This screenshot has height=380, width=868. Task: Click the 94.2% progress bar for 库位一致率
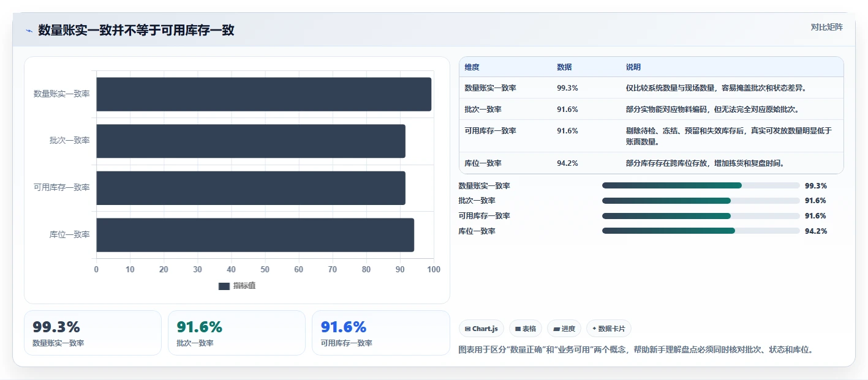click(x=701, y=231)
